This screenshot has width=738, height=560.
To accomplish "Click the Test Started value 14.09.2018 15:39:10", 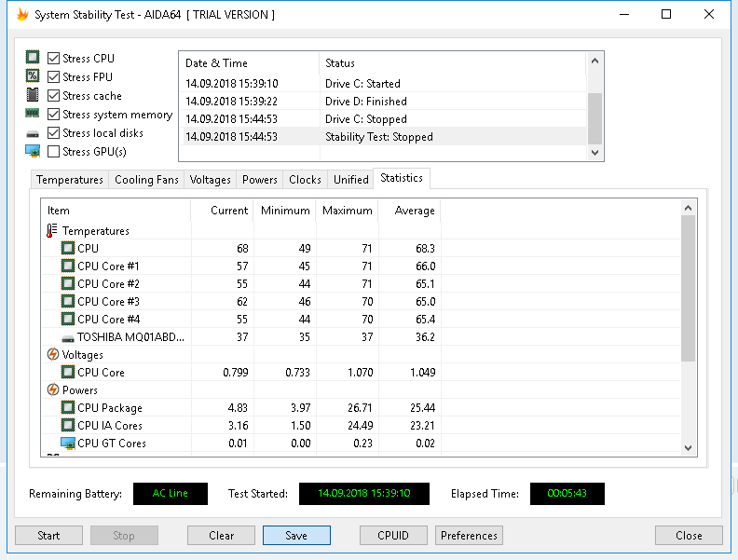I will point(364,494).
